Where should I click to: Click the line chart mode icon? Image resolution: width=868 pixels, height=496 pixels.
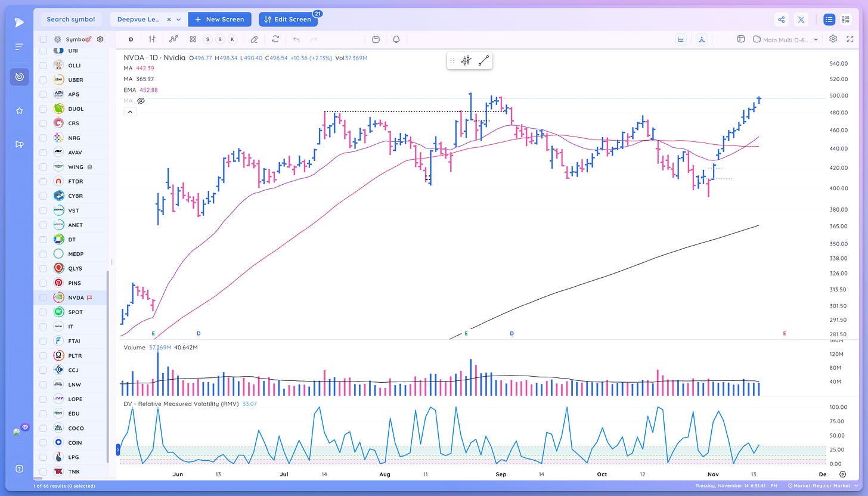pos(681,39)
